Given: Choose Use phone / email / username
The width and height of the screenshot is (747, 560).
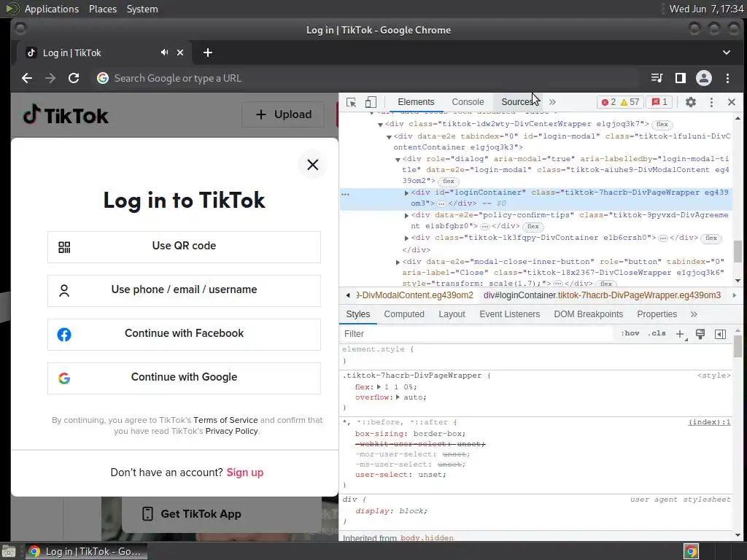Looking at the screenshot, I should (x=184, y=291).
